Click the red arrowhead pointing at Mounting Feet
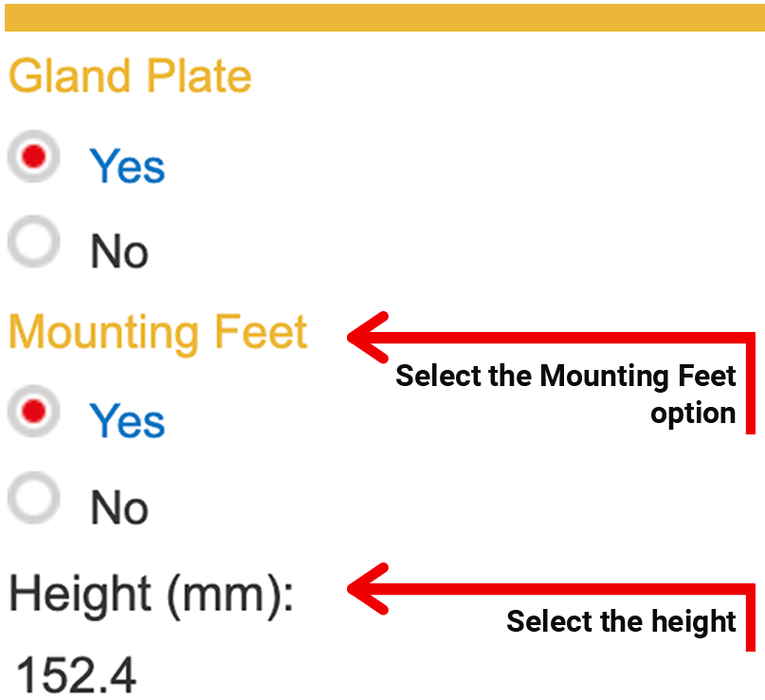The width and height of the screenshot is (765, 700). (368, 336)
